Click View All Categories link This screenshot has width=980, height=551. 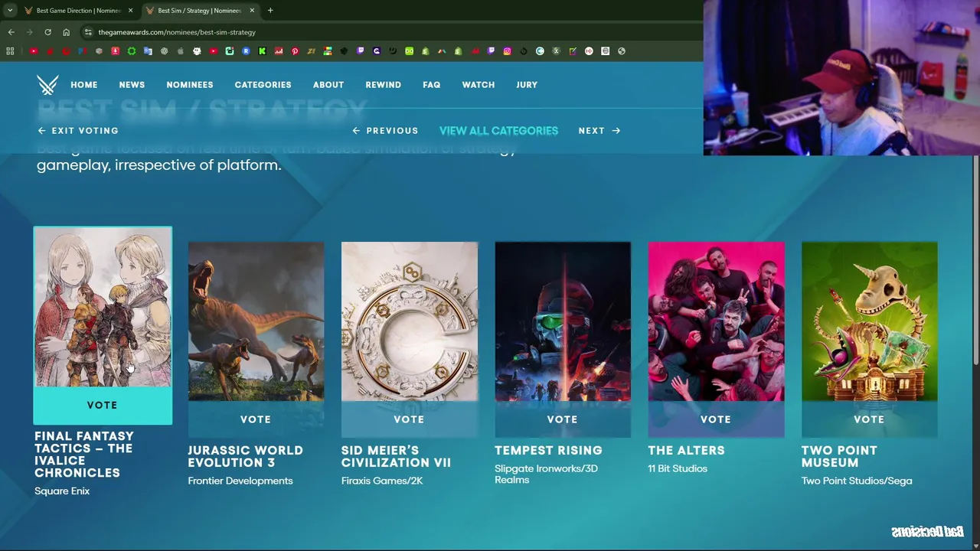click(x=498, y=131)
